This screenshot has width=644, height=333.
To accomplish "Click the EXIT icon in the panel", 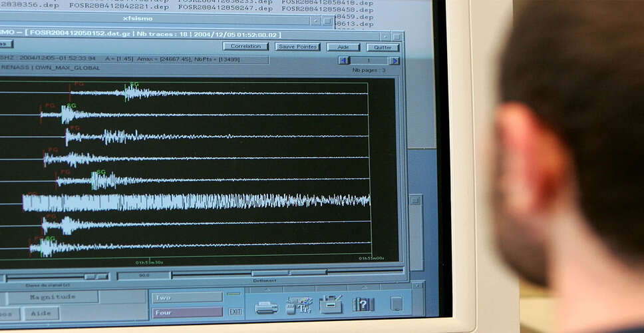I will pyautogui.click(x=235, y=311).
